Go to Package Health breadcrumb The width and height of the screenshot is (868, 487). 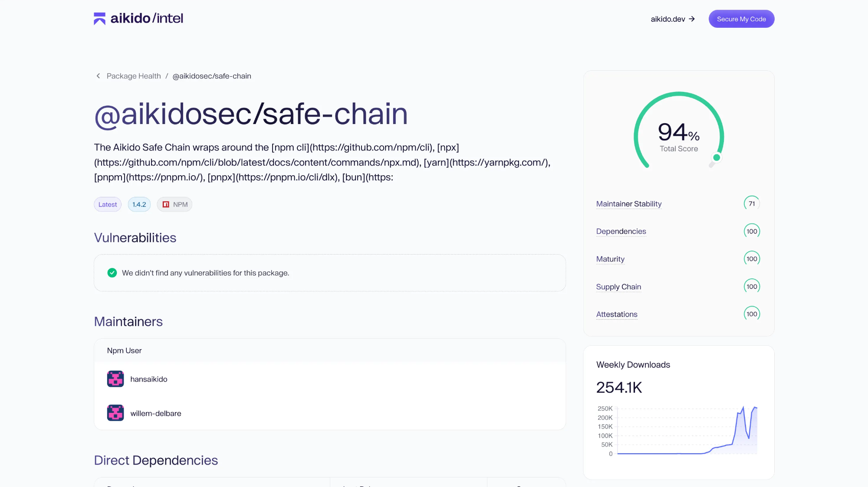(134, 76)
